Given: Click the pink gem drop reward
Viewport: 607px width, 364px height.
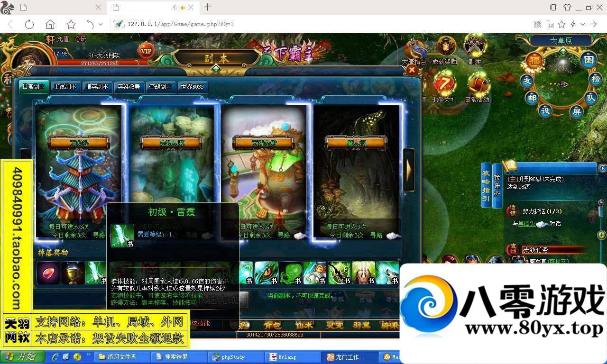Looking at the screenshot, I should coord(48,273).
